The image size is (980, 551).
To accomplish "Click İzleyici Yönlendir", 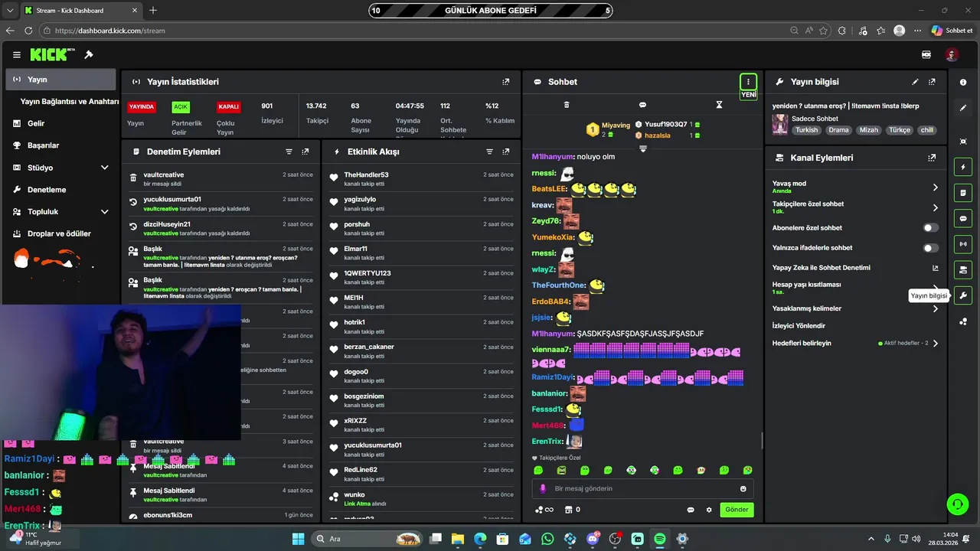I will coord(799,326).
